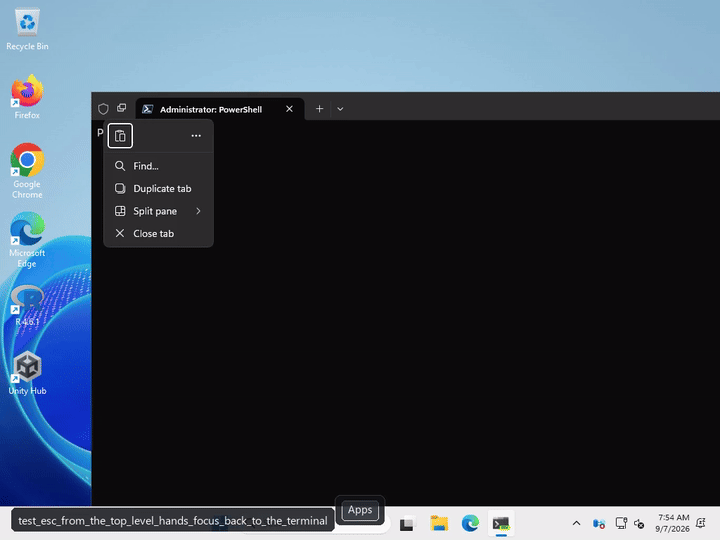Open the new tab profile dropdown chevron
Screen dimensions: 720x540
pos(340,109)
